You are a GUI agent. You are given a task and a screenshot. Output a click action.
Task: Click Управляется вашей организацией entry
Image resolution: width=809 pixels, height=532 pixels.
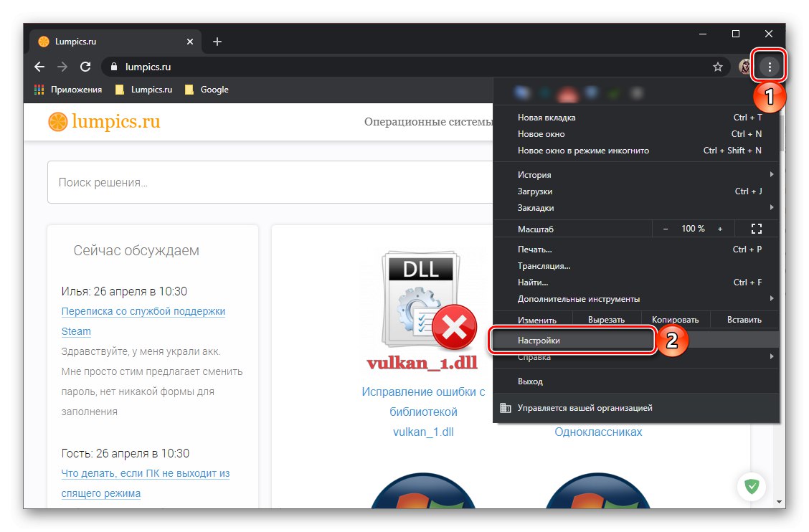click(x=636, y=408)
